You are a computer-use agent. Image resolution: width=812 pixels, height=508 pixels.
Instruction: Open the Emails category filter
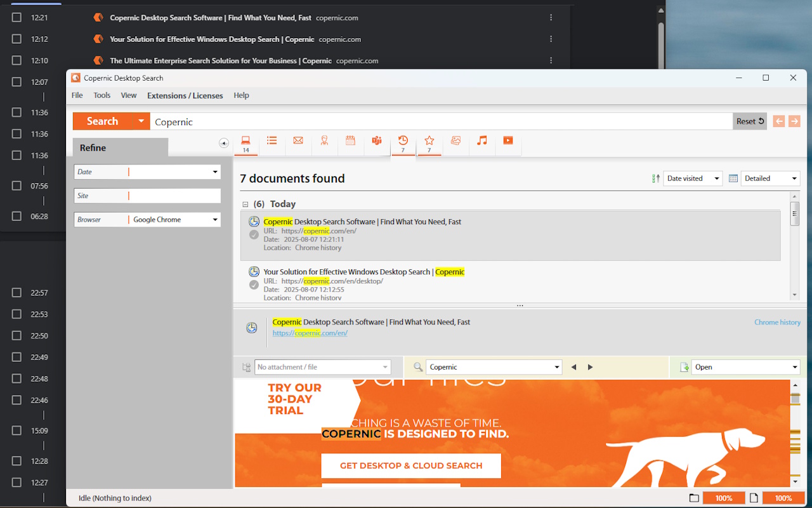click(x=298, y=141)
